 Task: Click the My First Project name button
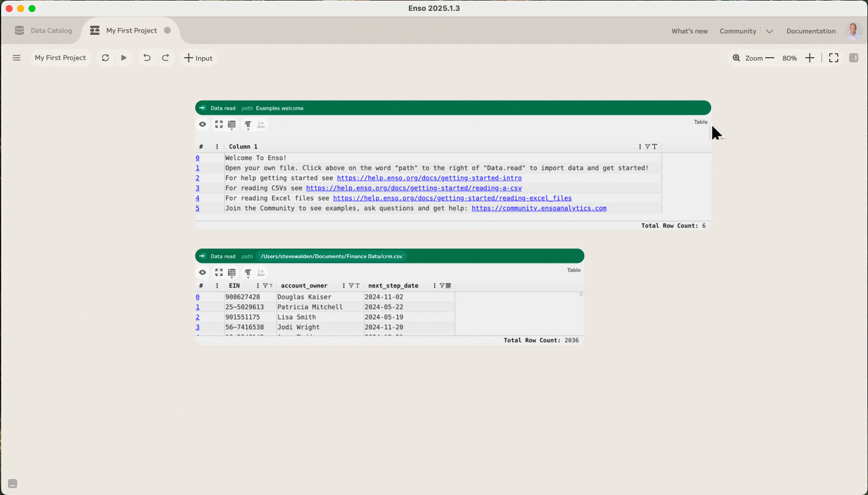click(x=61, y=58)
